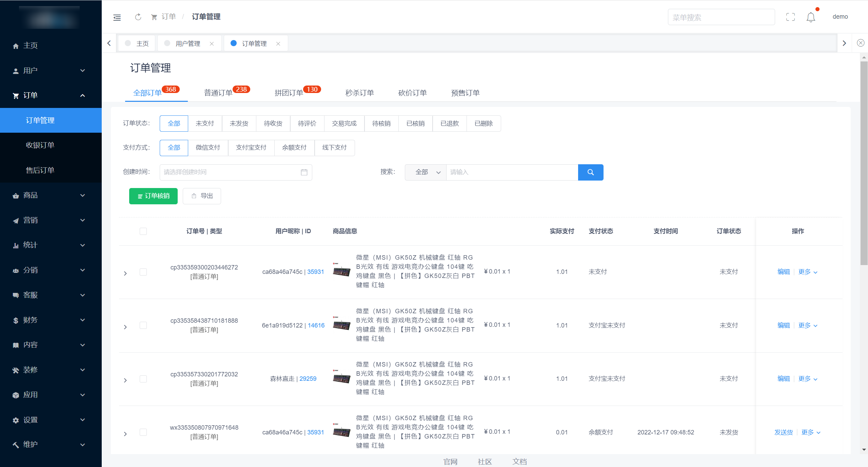Viewport: 868px width, 467px height.
Task: Click the 请选择创建时间 date field
Action: pos(236,172)
